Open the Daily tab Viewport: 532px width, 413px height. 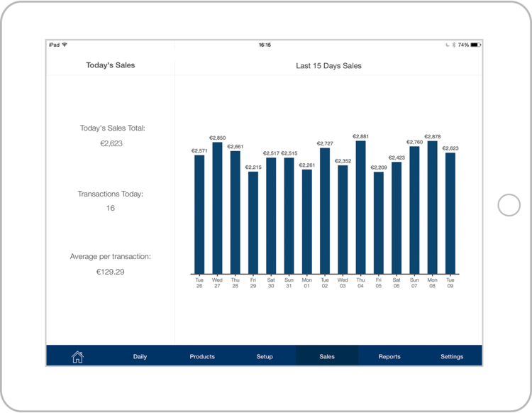point(140,357)
